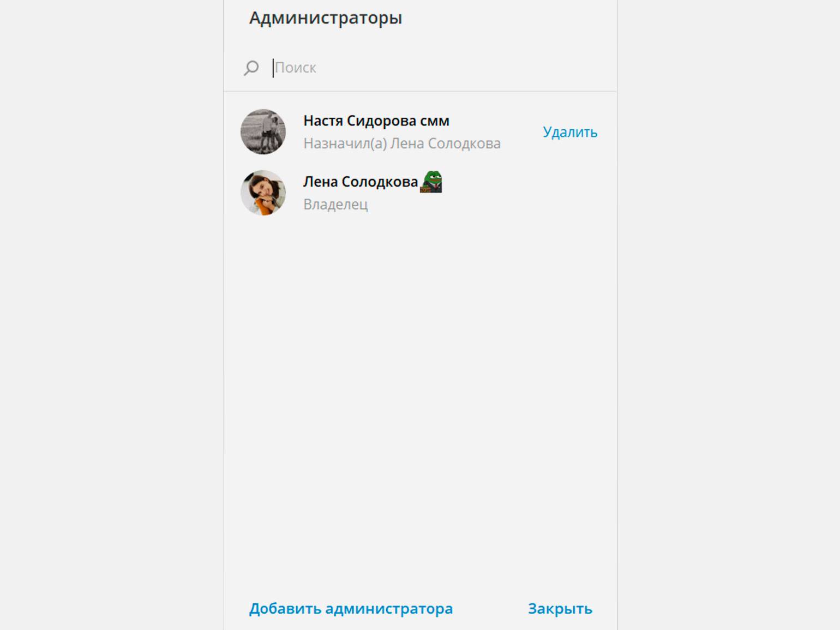Click Добавить администратора
Screen dimensions: 840x630
[351, 608]
